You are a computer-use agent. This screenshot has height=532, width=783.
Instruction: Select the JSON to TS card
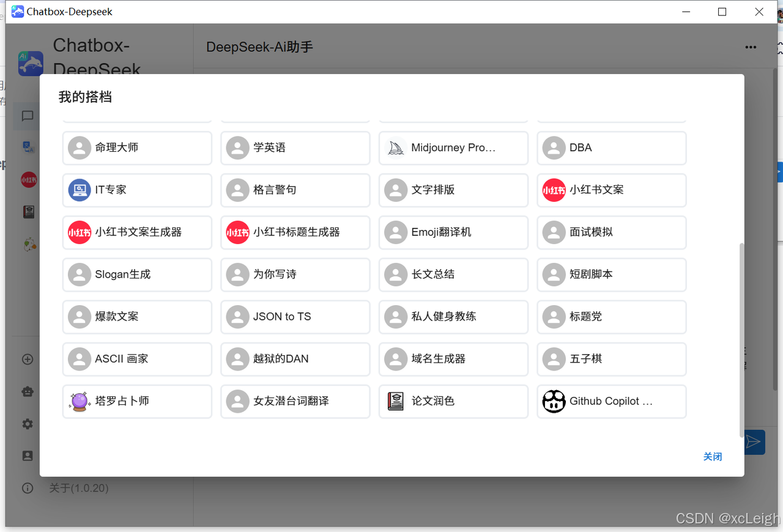click(295, 317)
